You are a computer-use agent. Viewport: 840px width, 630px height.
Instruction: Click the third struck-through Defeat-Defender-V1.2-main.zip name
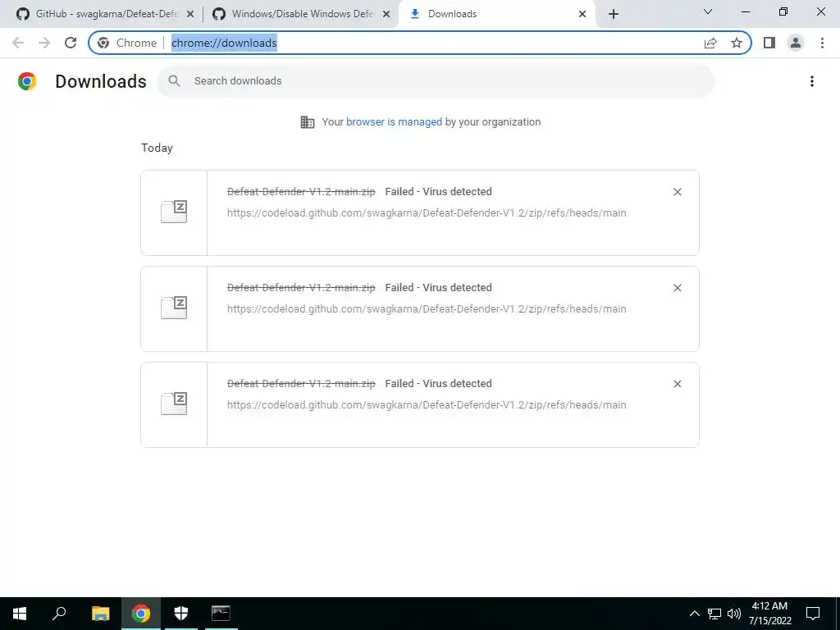[x=301, y=384]
